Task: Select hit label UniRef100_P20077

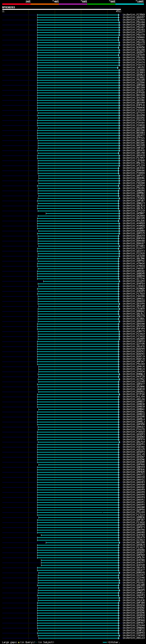Action: pos(134,249)
